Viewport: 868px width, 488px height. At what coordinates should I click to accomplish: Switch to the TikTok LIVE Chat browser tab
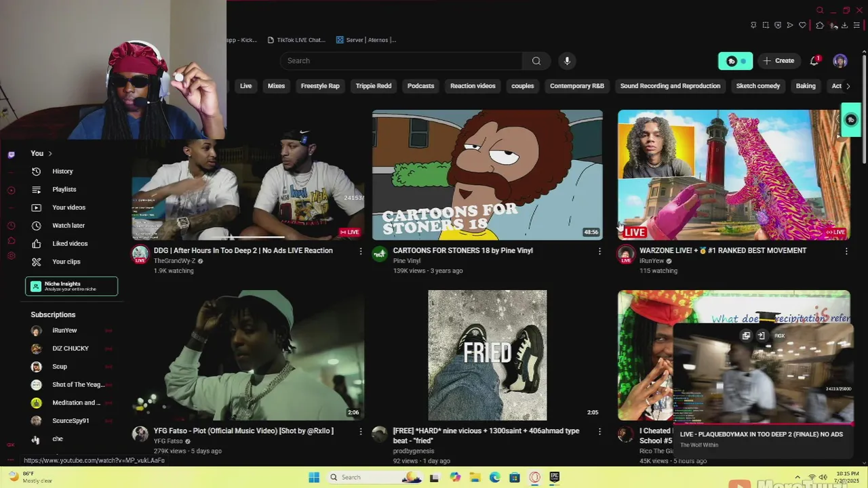tap(297, 40)
